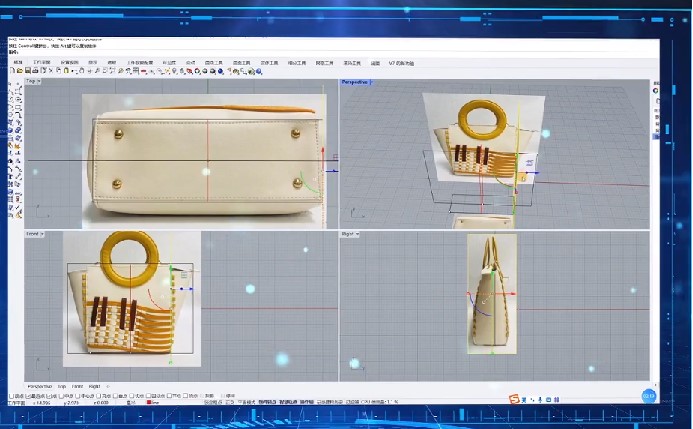Viewport: 693px width, 429px height.
Task: Click the Sogou input method S icon
Action: (514, 399)
